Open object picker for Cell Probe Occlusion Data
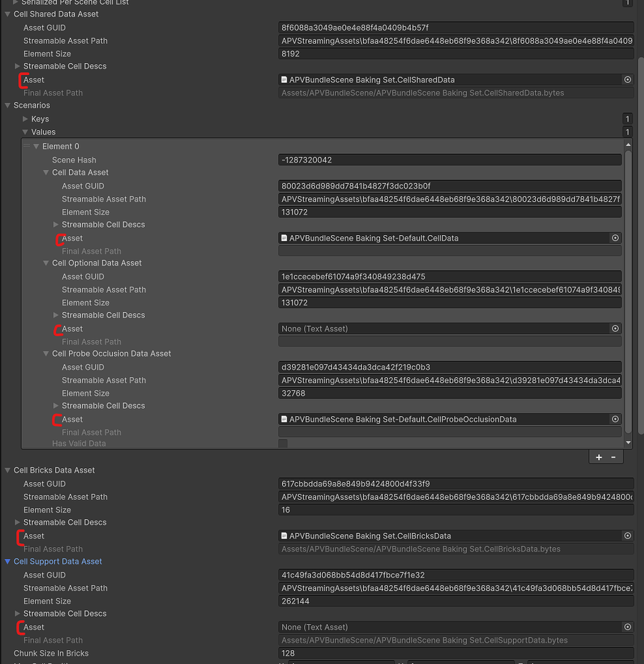 click(615, 419)
